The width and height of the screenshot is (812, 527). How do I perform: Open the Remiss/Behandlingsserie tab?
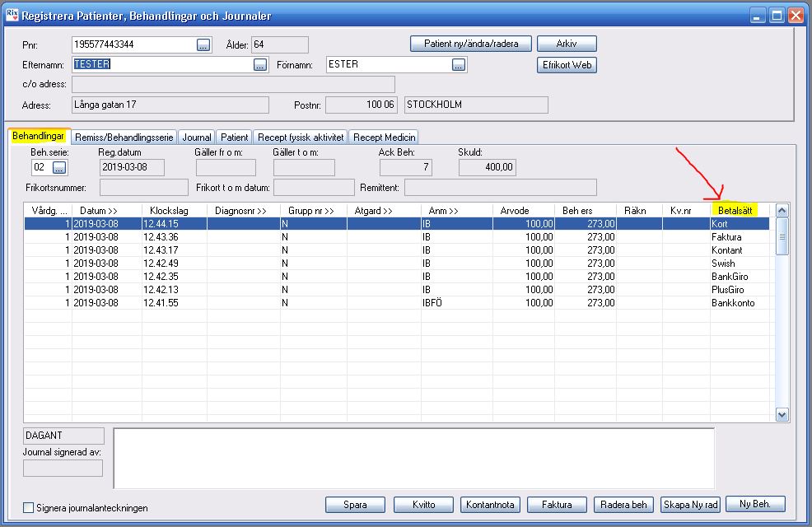(x=124, y=138)
